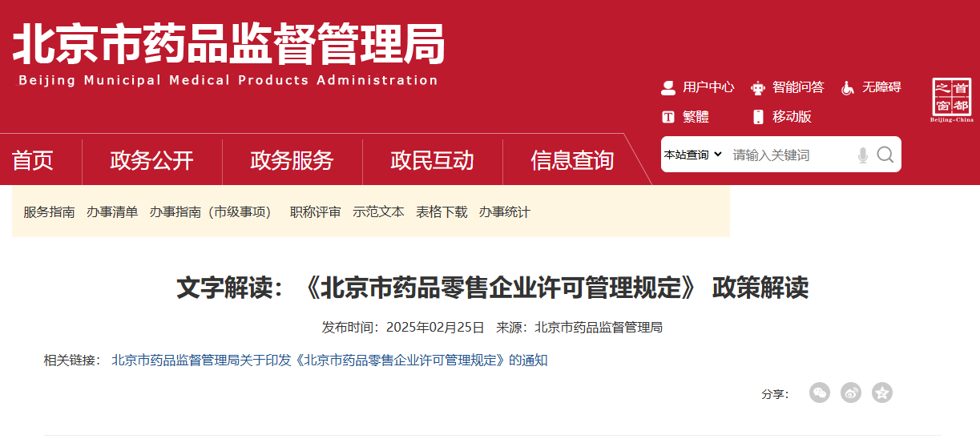
Task: Open 办事指南（市级事项） link
Action: pos(213,212)
